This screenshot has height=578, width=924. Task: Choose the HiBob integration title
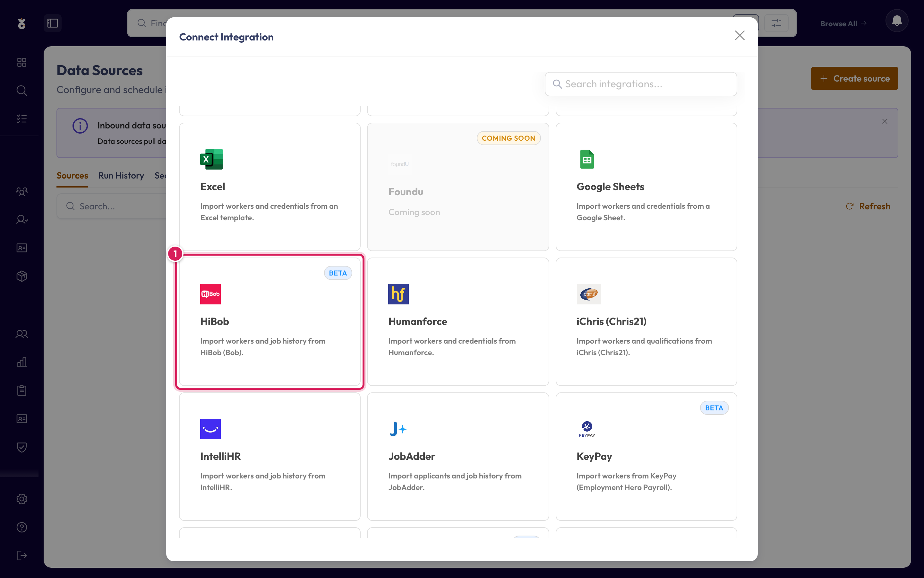pos(215,321)
